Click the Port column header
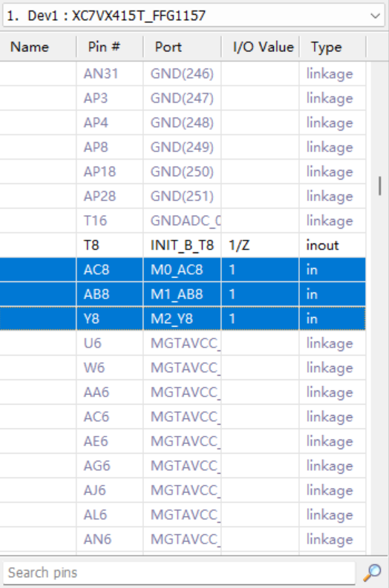The image size is (389, 588). 183,47
